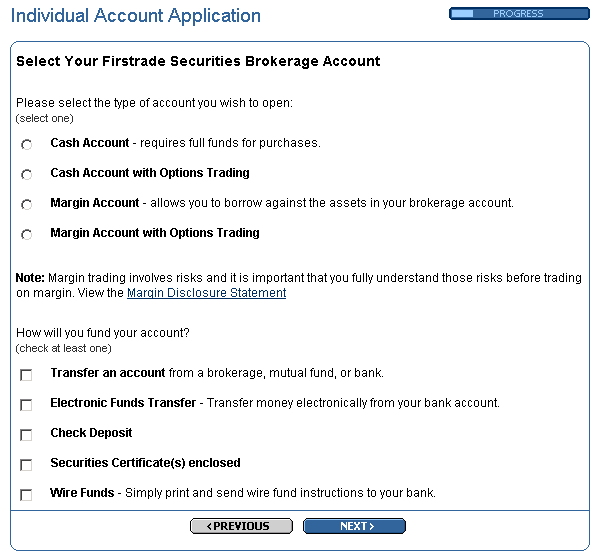The width and height of the screenshot is (600, 559).
Task: Check the Transfer an account checkbox
Action: click(26, 375)
